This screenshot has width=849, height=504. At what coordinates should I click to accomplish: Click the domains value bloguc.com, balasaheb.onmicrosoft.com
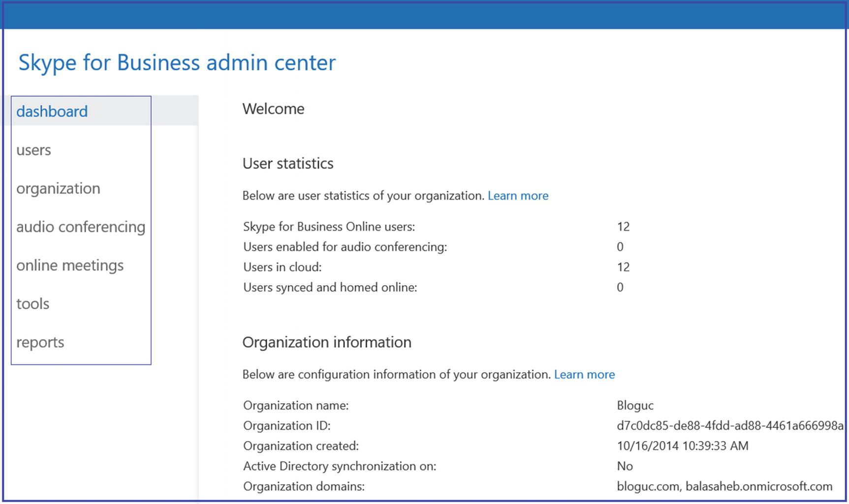click(724, 486)
